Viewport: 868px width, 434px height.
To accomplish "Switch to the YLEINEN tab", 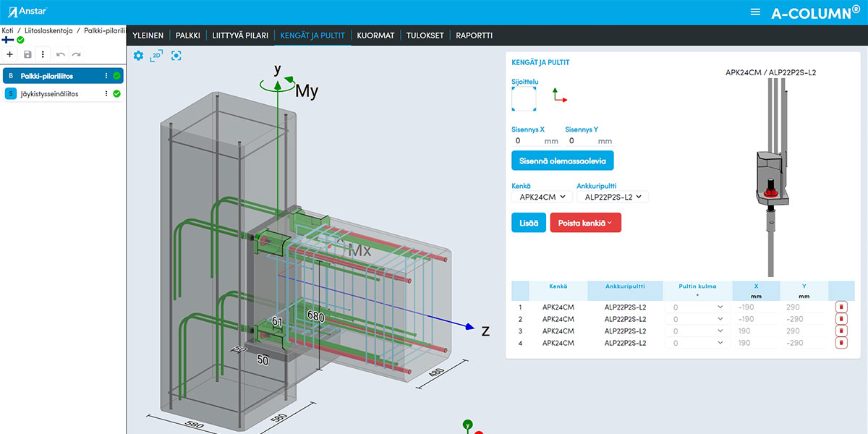I will point(148,35).
